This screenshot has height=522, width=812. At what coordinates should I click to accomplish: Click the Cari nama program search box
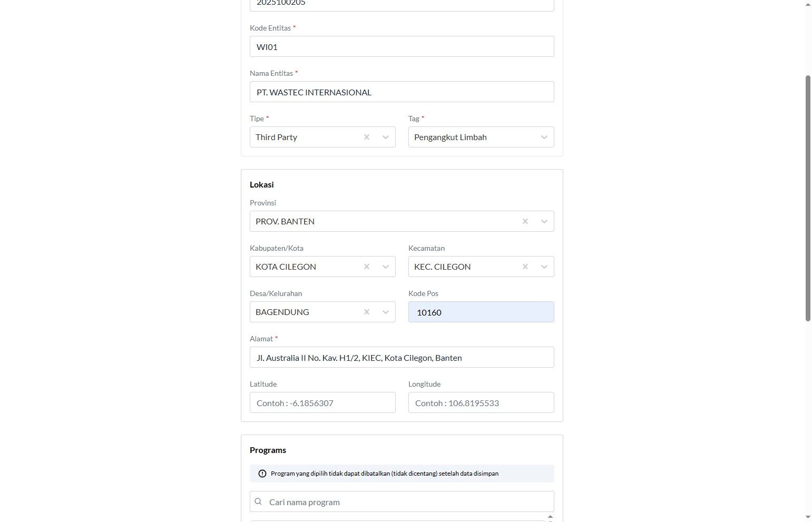tap(402, 501)
